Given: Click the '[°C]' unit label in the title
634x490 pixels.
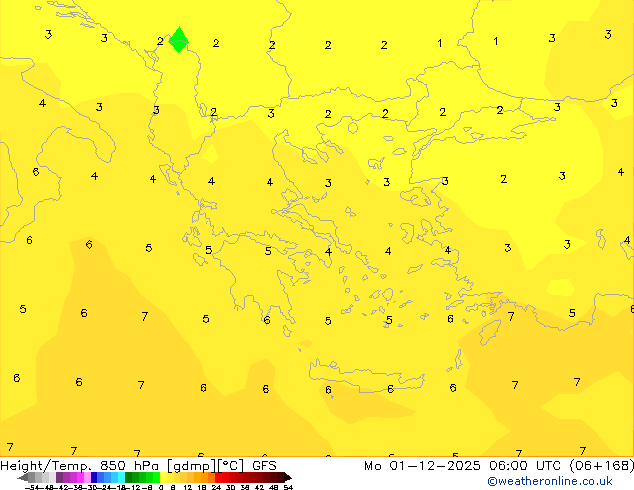Looking at the screenshot, I should click(231, 466).
